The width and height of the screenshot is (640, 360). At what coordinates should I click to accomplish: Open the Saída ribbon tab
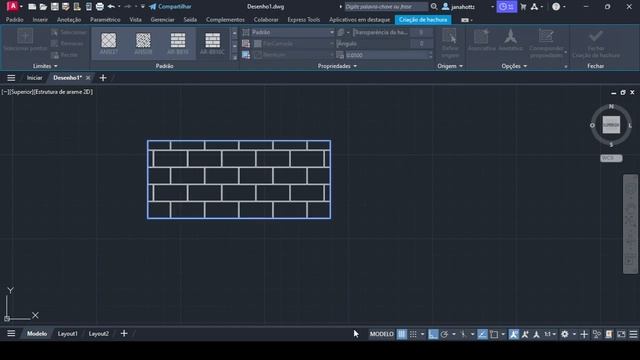click(190, 20)
